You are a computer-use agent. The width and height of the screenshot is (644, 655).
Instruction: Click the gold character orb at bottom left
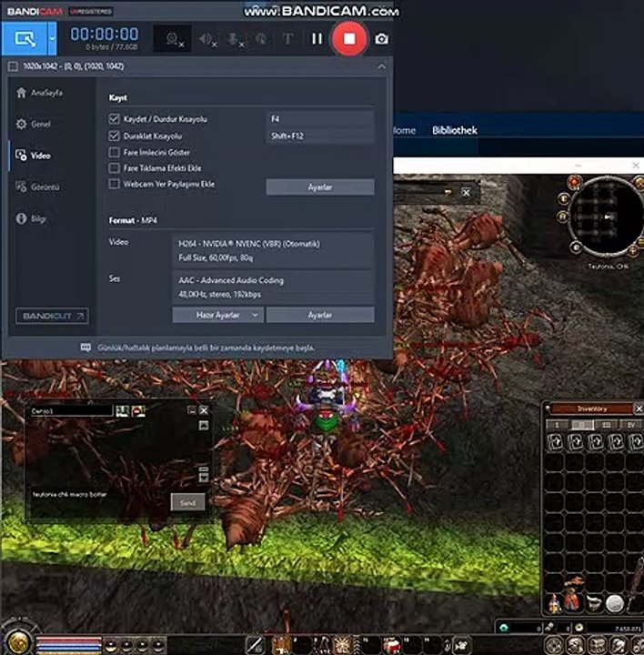(18, 640)
